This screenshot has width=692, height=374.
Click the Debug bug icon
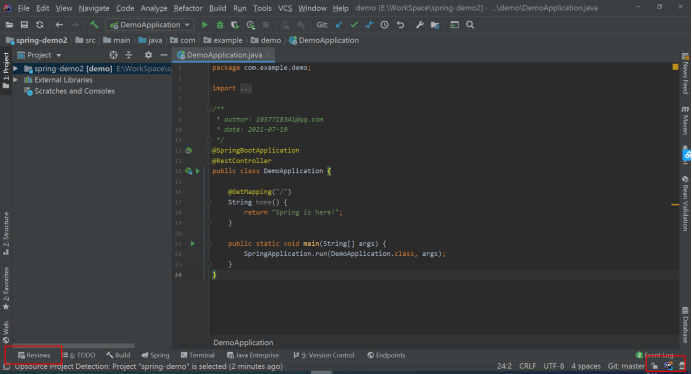pos(220,25)
